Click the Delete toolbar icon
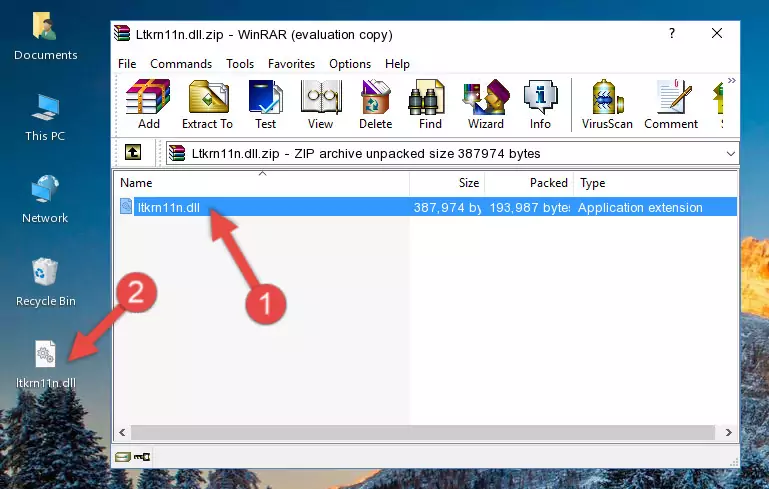Image resolution: width=769 pixels, height=489 pixels. tap(376, 104)
